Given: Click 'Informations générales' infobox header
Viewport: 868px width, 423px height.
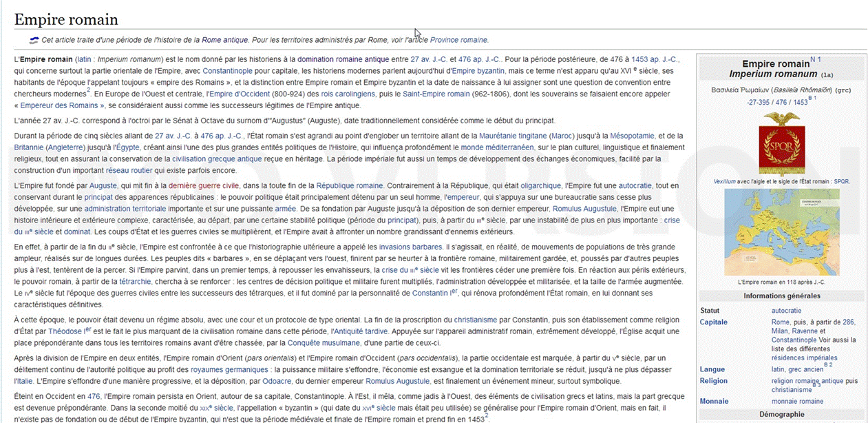Looking at the screenshot, I should click(x=781, y=296).
